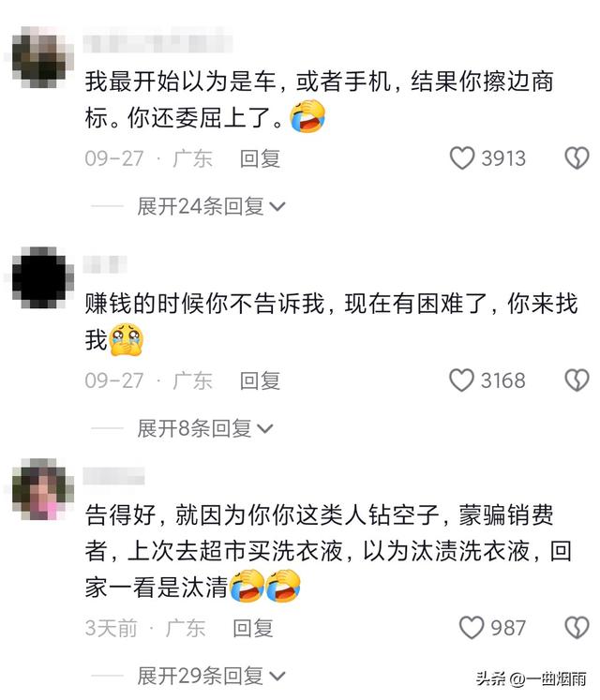
Task: Open first commenter's blurred username
Action: tap(157, 43)
